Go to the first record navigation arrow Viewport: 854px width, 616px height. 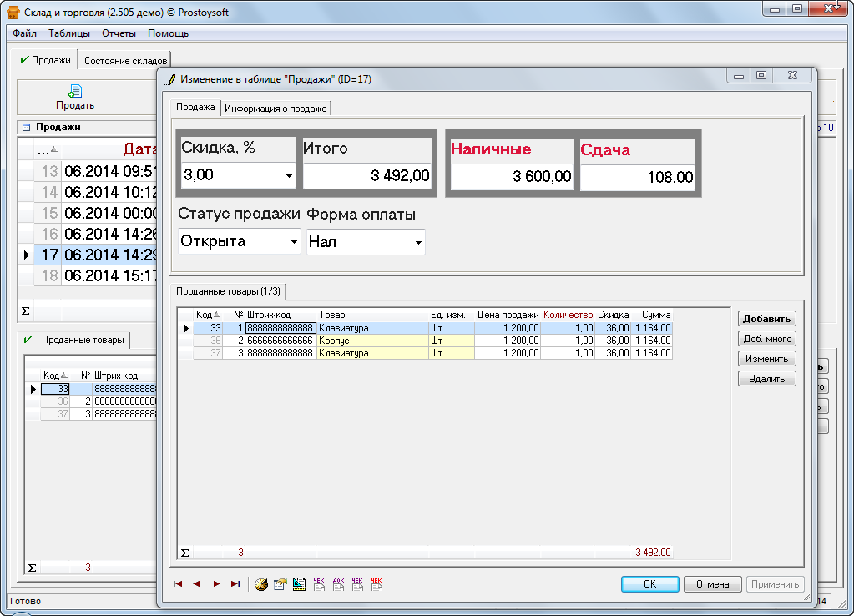(178, 584)
